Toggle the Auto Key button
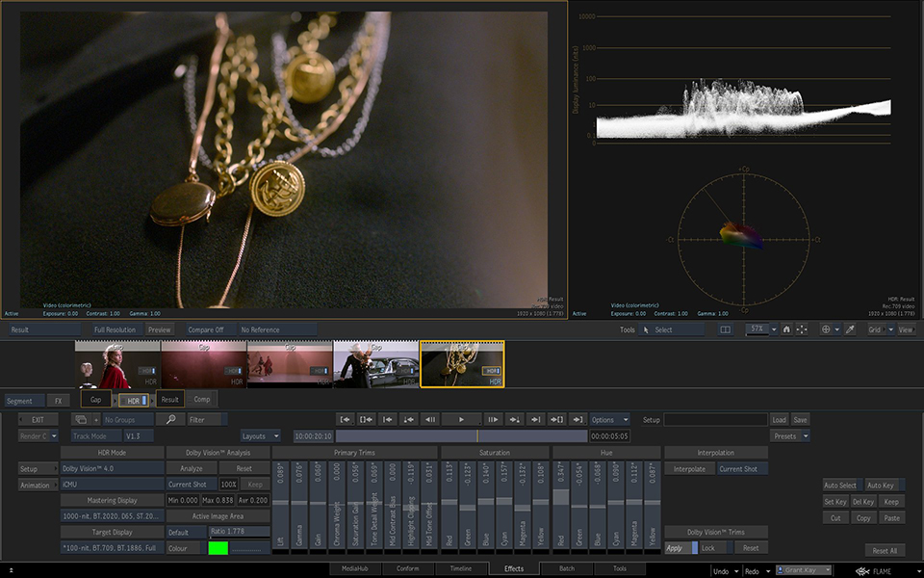 point(884,485)
